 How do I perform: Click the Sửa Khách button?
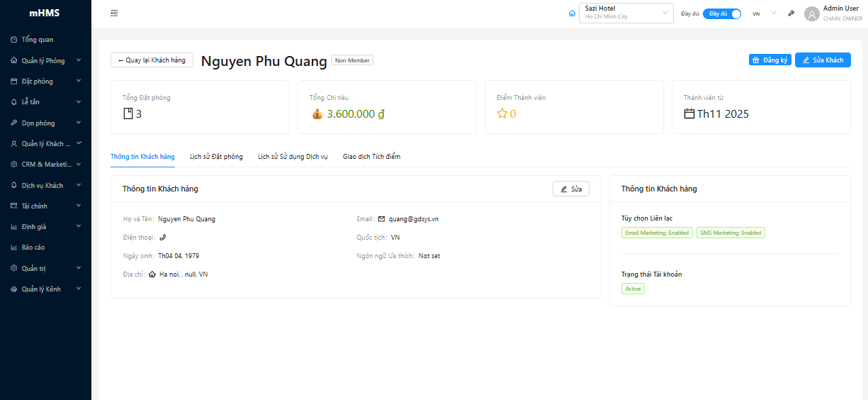coord(822,60)
